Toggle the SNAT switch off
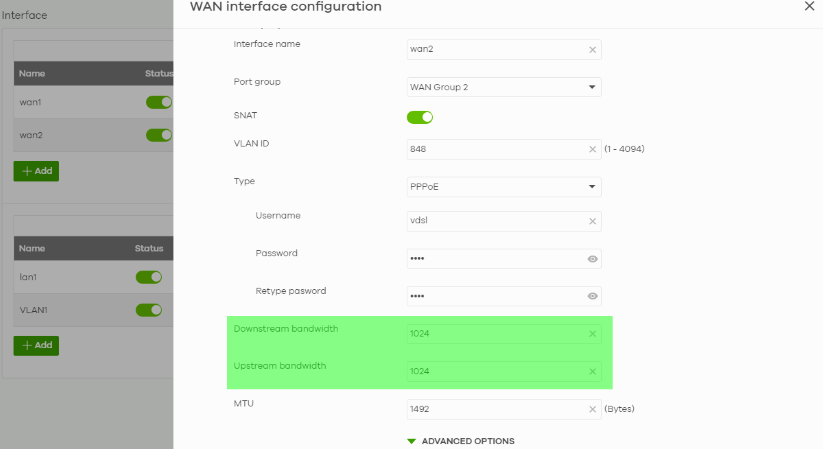This screenshot has width=823, height=449. point(419,117)
